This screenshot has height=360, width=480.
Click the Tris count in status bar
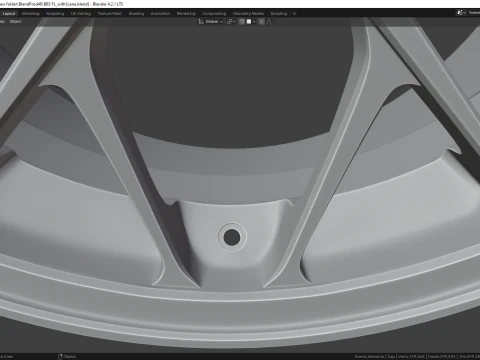click(470, 357)
